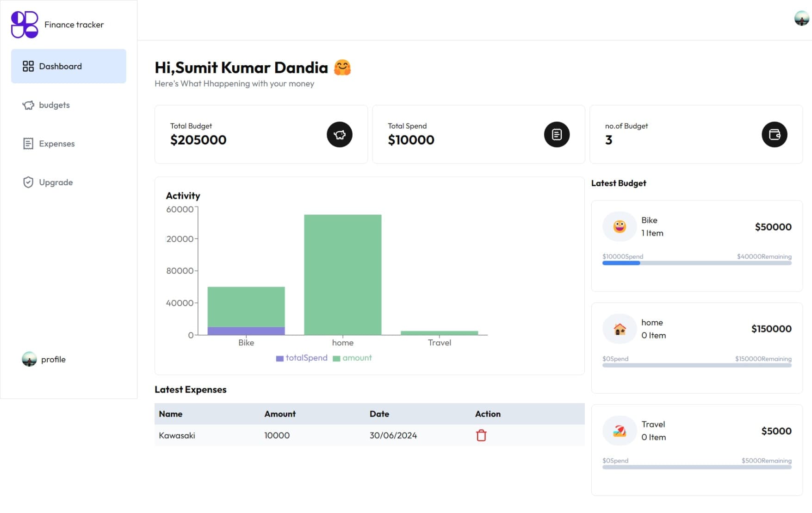Click the home bar in Activity chart
The width and height of the screenshot is (812, 513).
click(x=343, y=275)
